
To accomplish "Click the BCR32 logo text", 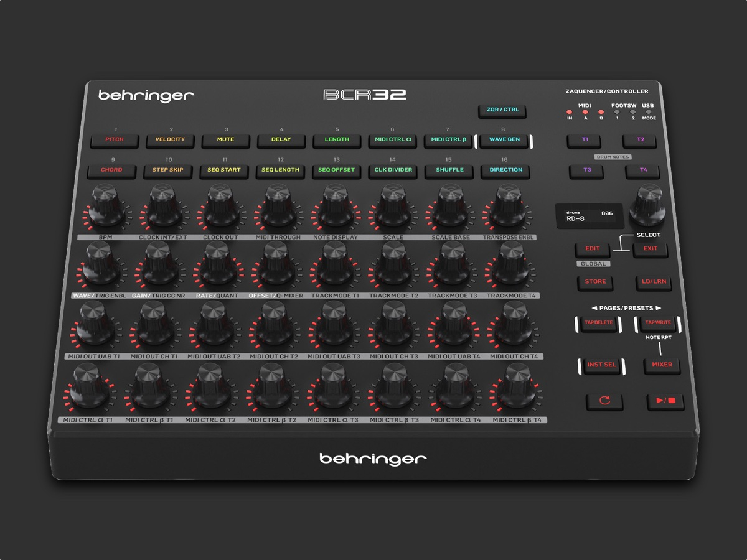I will (x=365, y=95).
